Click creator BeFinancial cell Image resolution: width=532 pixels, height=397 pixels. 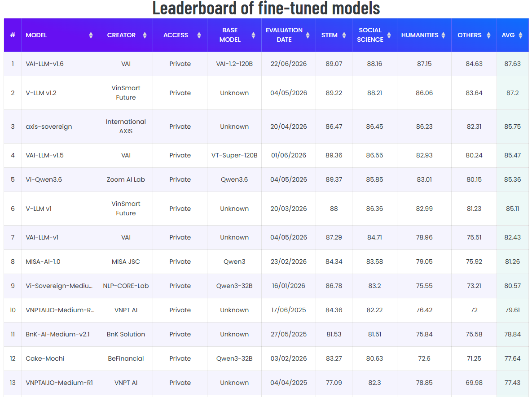(126, 358)
